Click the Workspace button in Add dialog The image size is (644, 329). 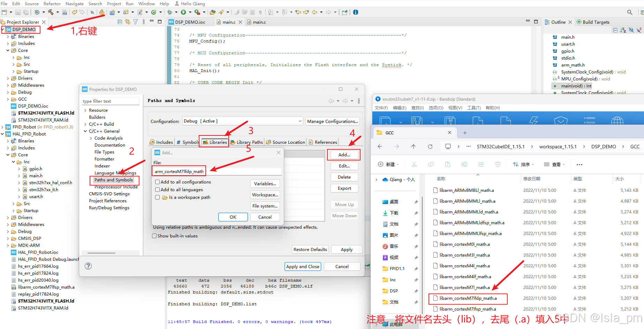click(265, 195)
